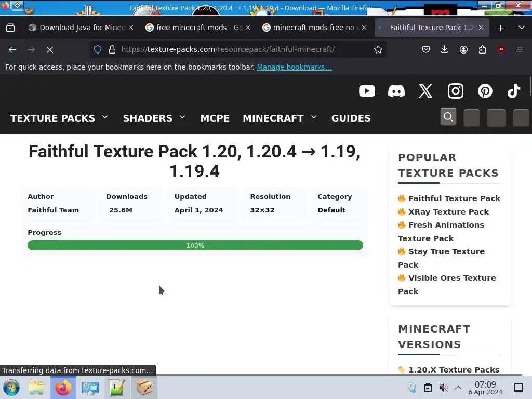Screen dimensions: 532x399
Task: Click the April 1, 2024 updated date
Action: click(199, 210)
